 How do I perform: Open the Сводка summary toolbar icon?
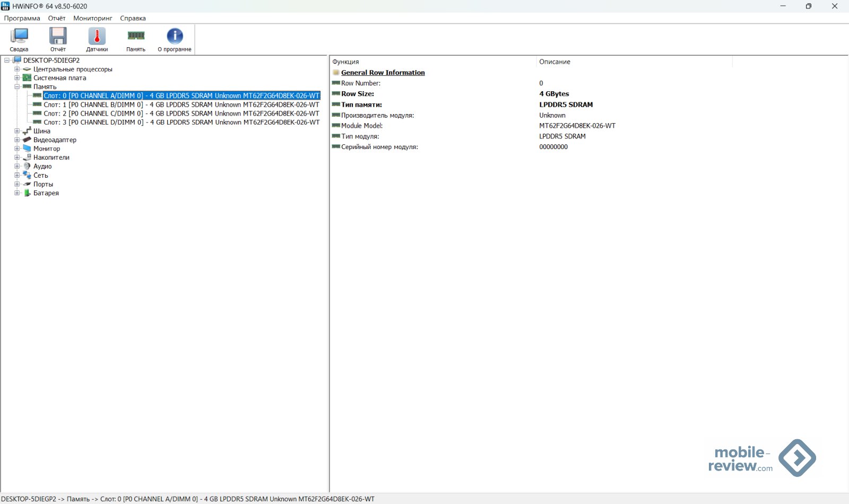19,36
